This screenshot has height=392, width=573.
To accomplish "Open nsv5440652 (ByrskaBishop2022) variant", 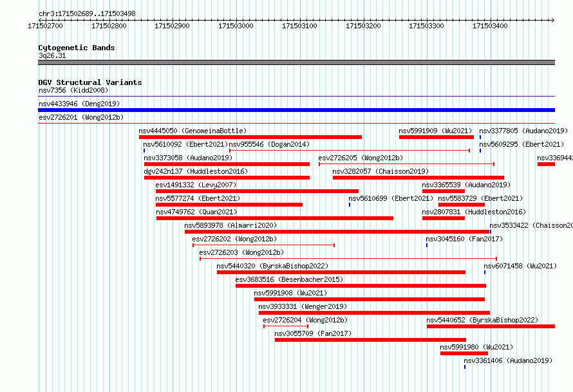I will [x=482, y=320].
